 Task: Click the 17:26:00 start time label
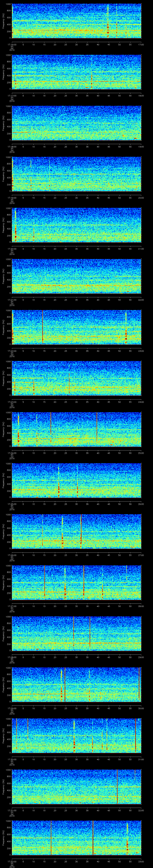point(12,555)
